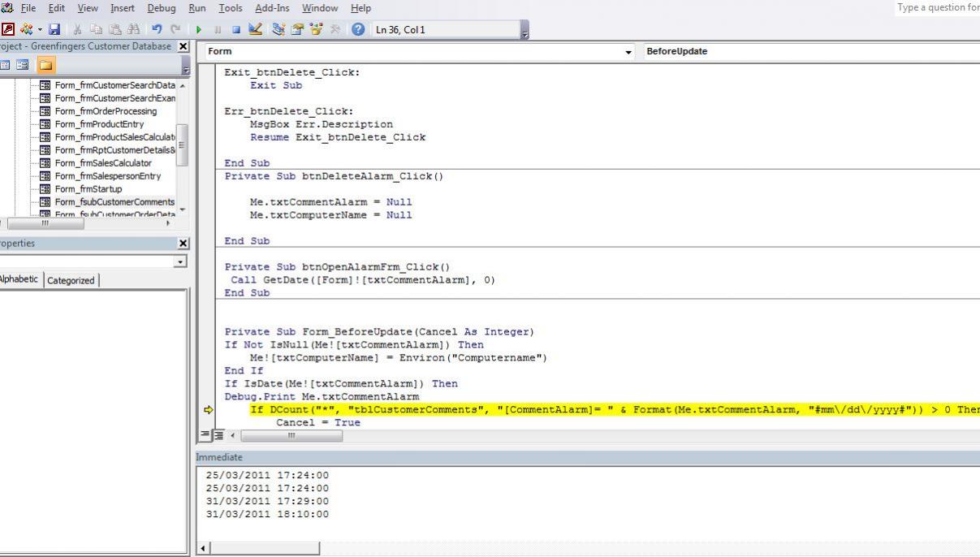Click the Project tree vertical scrollbar thumb

tap(183, 145)
